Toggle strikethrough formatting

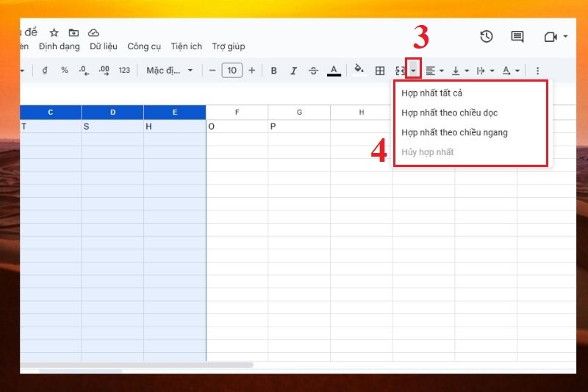point(314,71)
